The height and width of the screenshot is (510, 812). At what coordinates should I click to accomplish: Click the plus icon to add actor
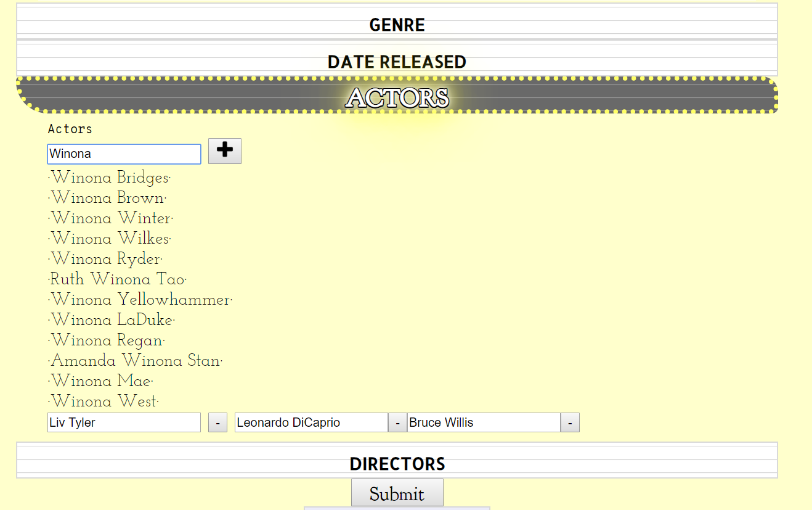pos(225,151)
